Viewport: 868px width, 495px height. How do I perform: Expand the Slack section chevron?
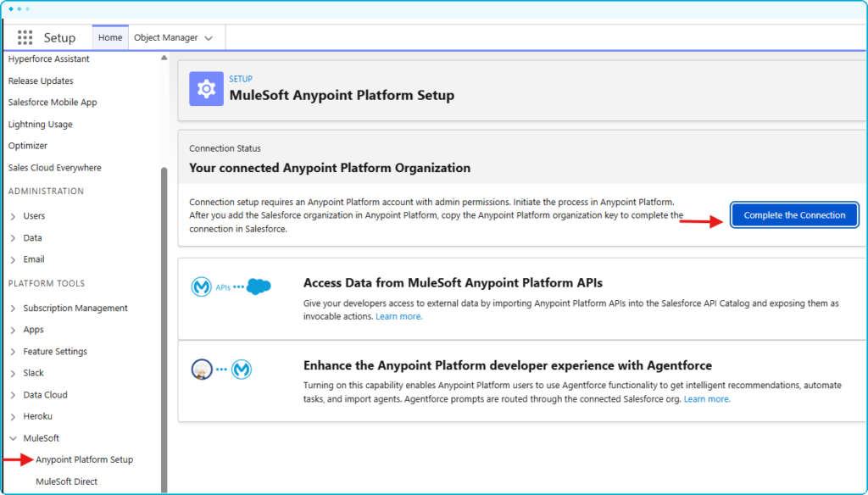(14, 373)
